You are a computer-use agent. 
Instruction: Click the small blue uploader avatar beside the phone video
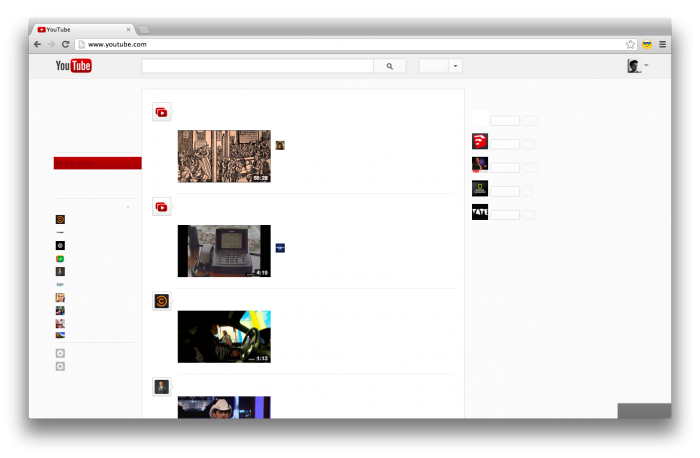click(x=280, y=248)
